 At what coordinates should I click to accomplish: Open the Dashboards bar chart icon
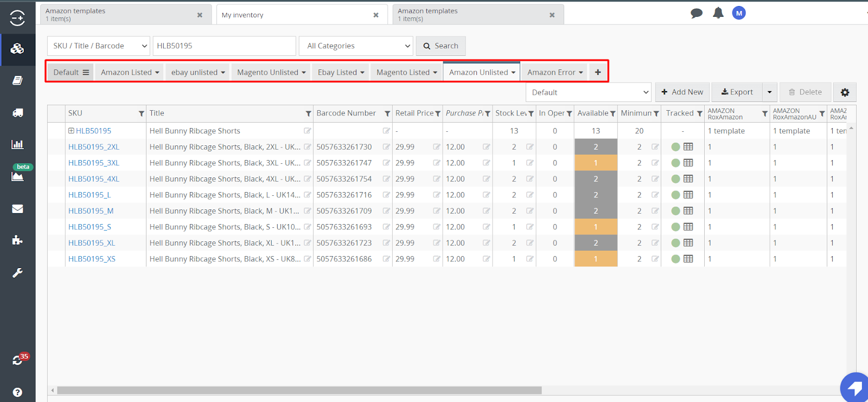click(x=17, y=144)
